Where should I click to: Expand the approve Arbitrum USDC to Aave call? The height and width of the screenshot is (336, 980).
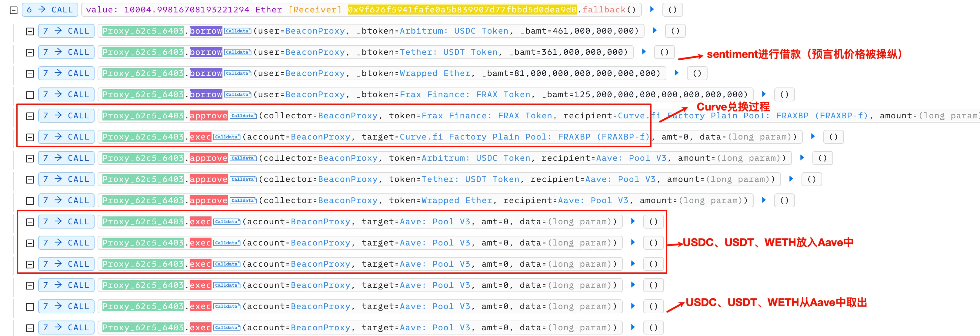click(x=30, y=159)
